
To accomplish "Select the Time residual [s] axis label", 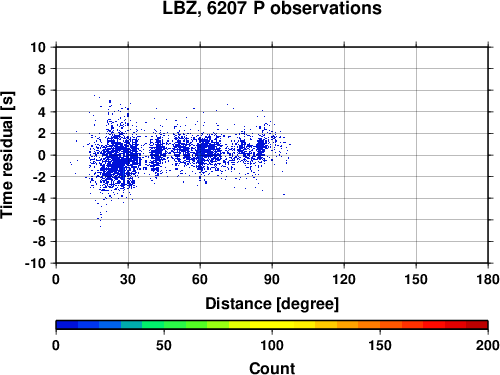I will [8, 155].
